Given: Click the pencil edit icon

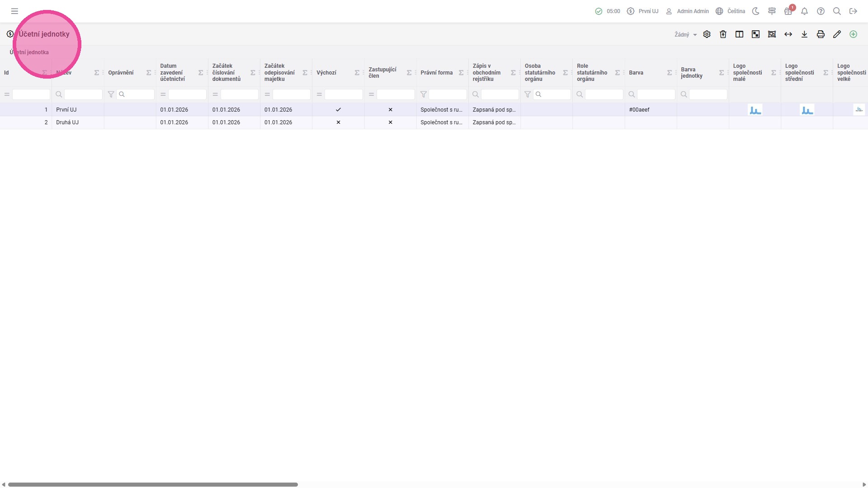Looking at the screenshot, I should click(837, 34).
